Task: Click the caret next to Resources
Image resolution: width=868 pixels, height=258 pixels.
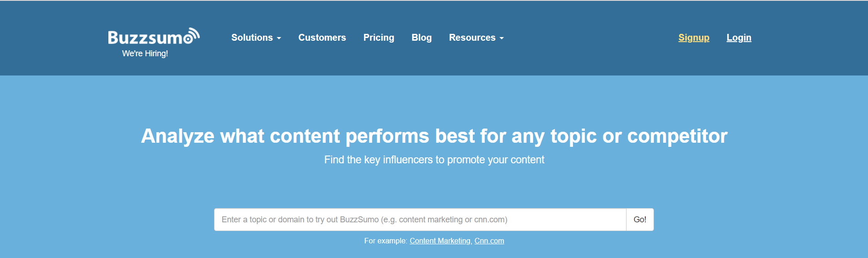Action: (502, 38)
